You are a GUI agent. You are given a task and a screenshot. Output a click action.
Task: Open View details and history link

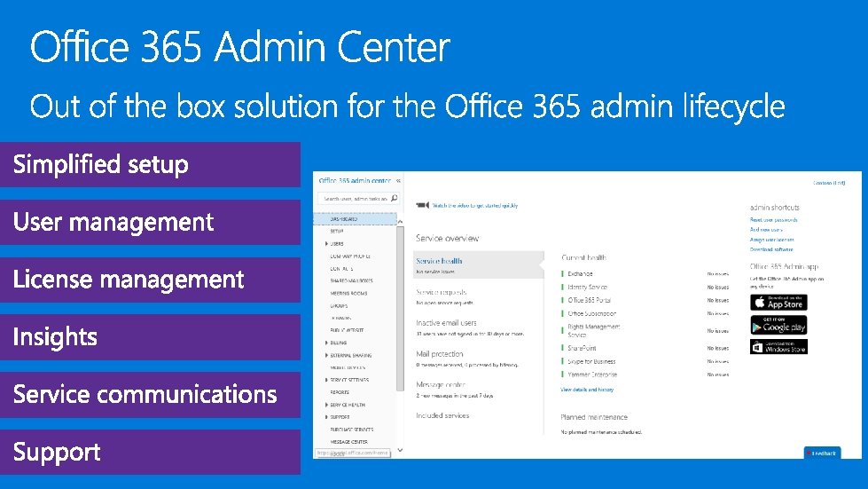click(587, 390)
